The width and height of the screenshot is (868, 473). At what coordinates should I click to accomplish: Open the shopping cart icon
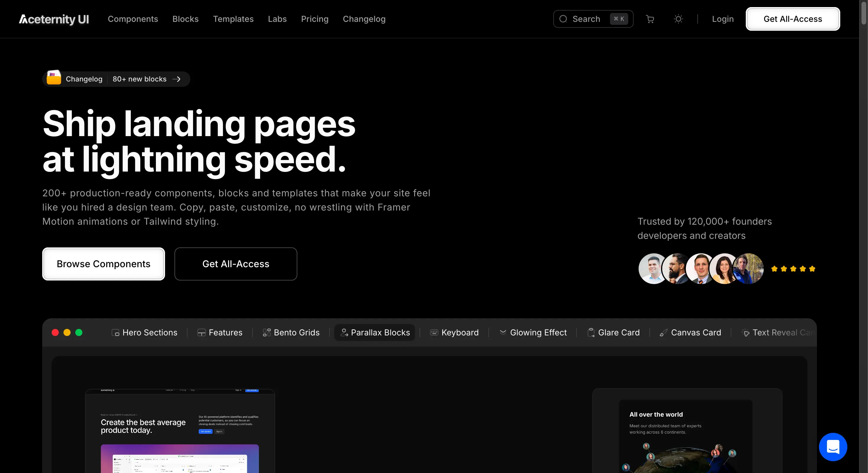pos(650,19)
